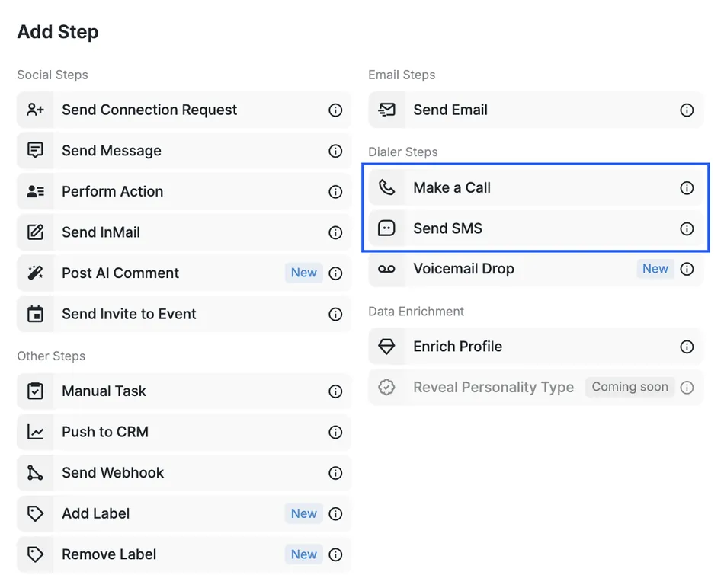Choose the Push to CRM step

(184, 432)
